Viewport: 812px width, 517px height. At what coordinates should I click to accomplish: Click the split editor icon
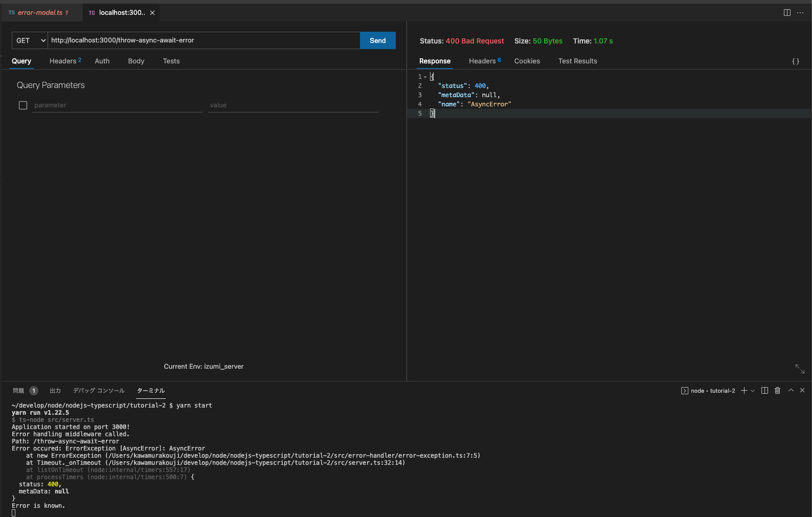click(787, 13)
